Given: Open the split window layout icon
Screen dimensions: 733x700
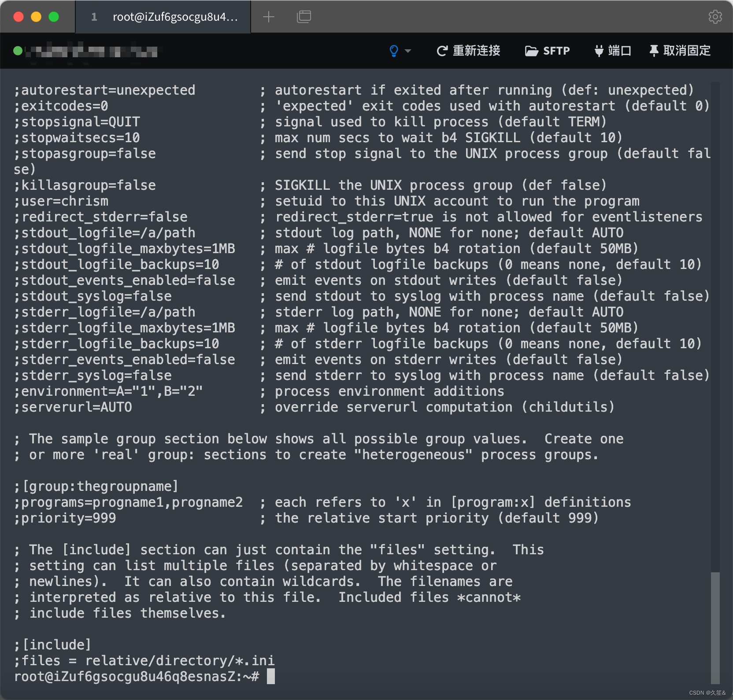Looking at the screenshot, I should click(304, 17).
